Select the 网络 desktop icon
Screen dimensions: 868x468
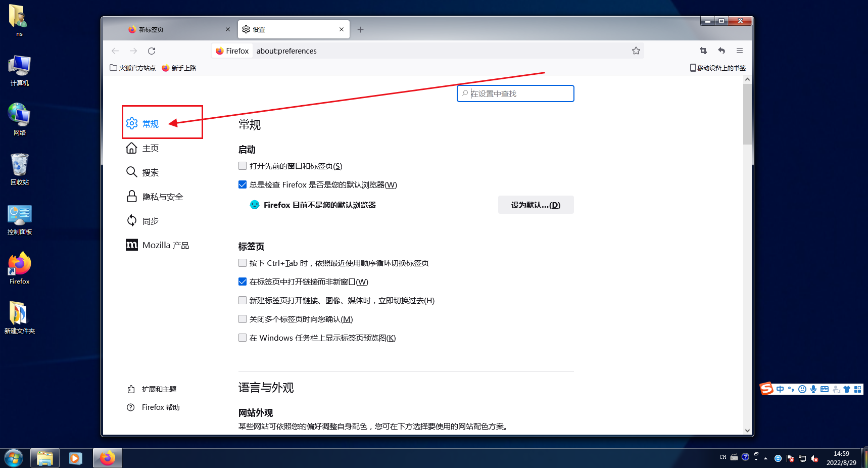click(x=20, y=120)
